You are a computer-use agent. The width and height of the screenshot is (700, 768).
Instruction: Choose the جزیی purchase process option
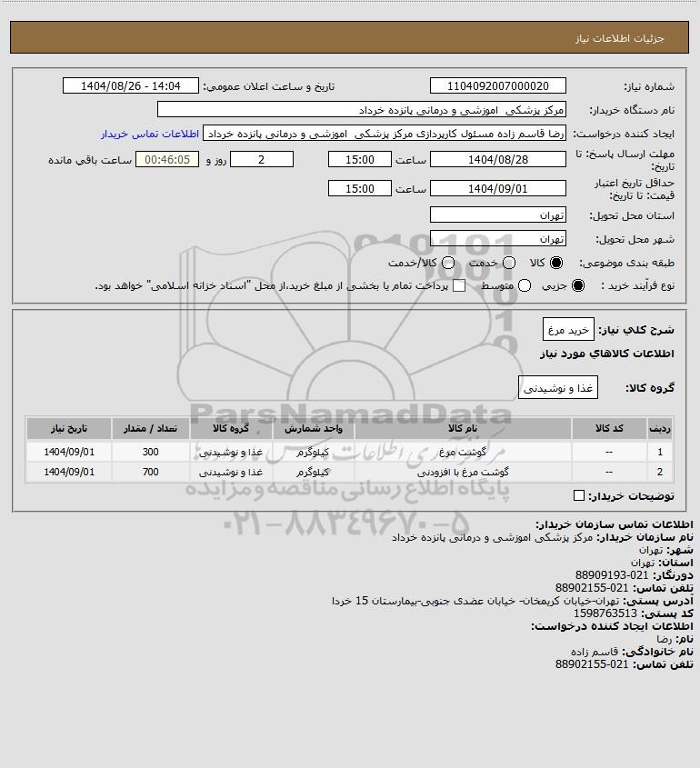click(x=578, y=285)
